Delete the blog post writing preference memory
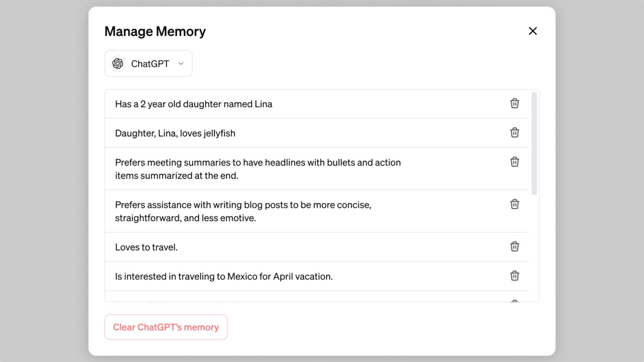Viewport: 644px width, 362px height. pyautogui.click(x=514, y=204)
